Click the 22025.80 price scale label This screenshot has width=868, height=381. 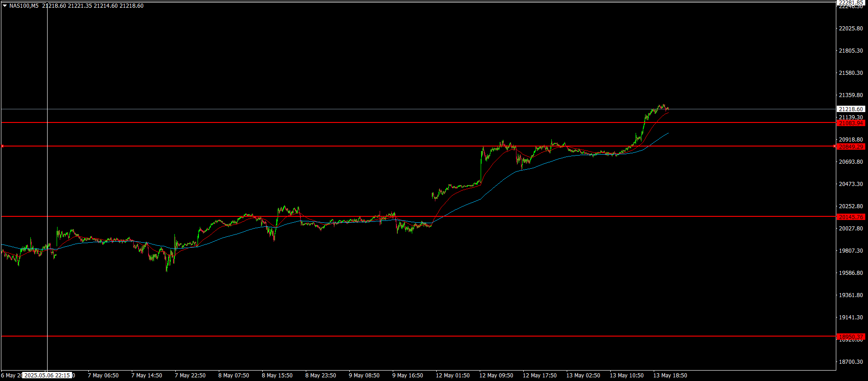point(851,29)
